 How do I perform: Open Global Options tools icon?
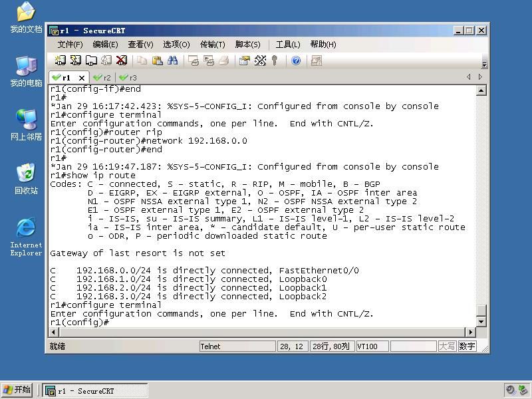tap(260, 61)
